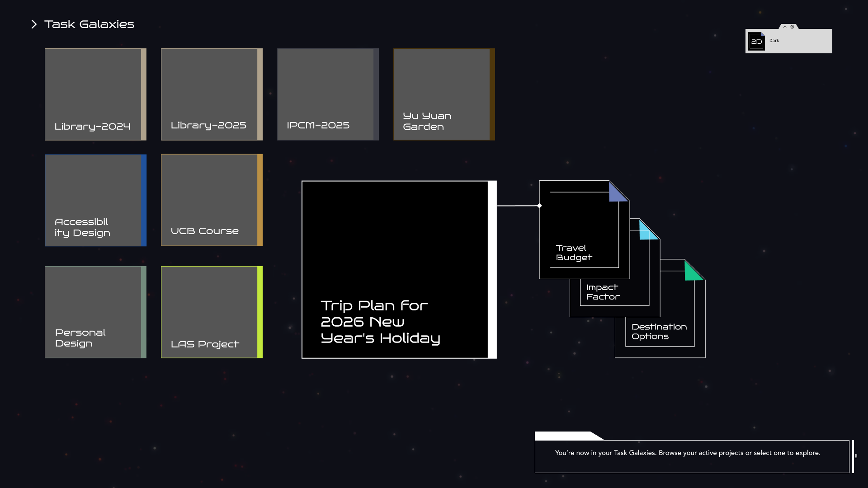
Task: Click the LAS Project lime color strip
Action: (260, 312)
